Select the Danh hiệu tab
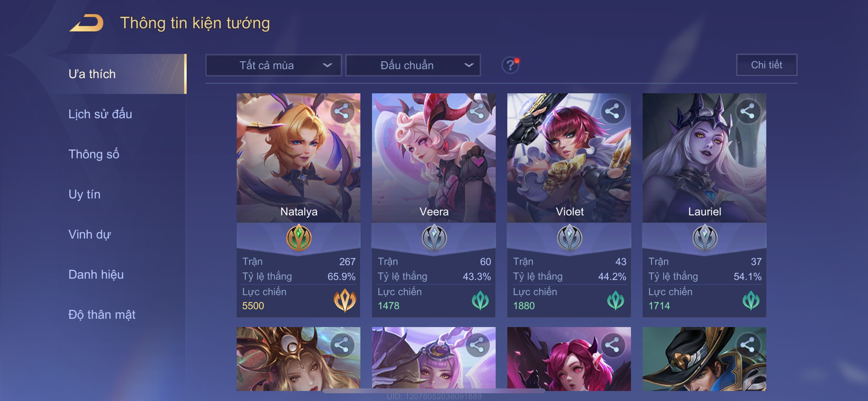Viewport: 868px width, 401px height. [x=96, y=274]
